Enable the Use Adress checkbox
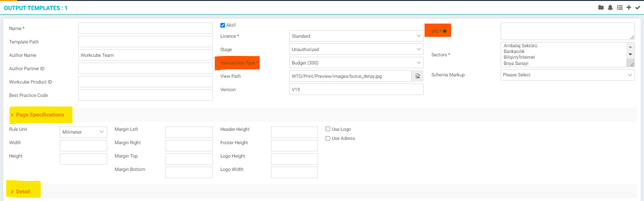 (328, 138)
